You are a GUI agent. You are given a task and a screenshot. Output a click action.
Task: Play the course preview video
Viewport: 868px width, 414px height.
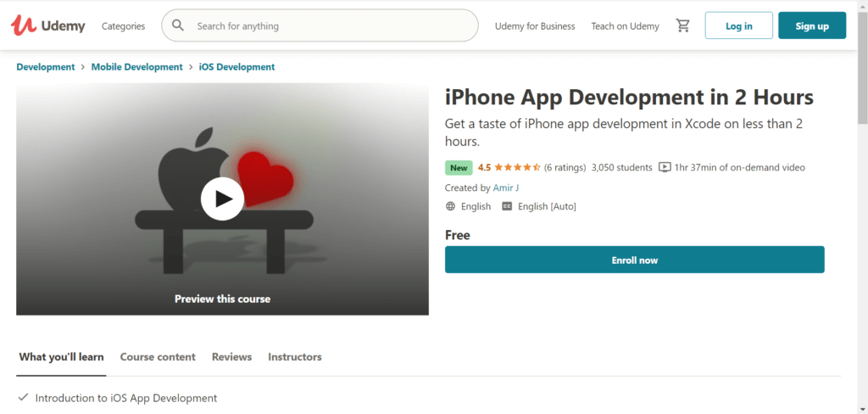(223, 199)
